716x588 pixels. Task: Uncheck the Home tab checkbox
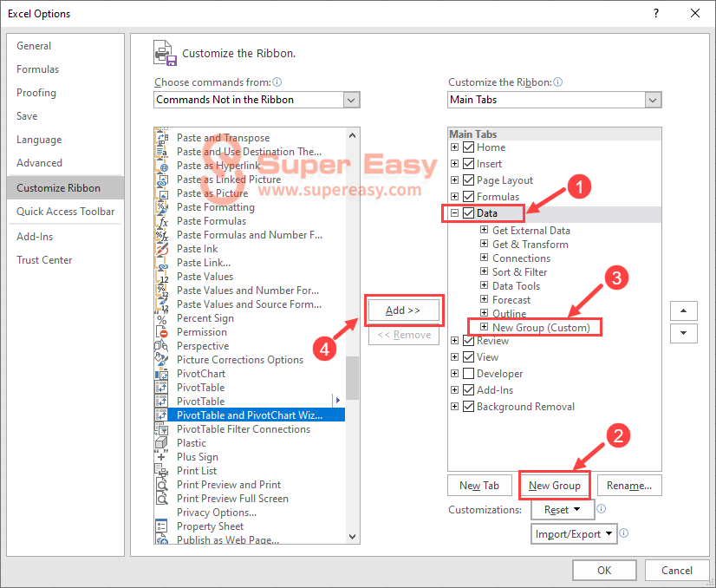click(x=468, y=147)
